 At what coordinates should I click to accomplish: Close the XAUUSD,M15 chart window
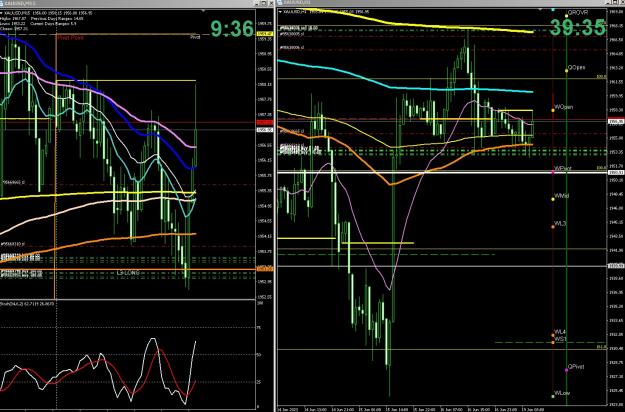pos(271,4)
